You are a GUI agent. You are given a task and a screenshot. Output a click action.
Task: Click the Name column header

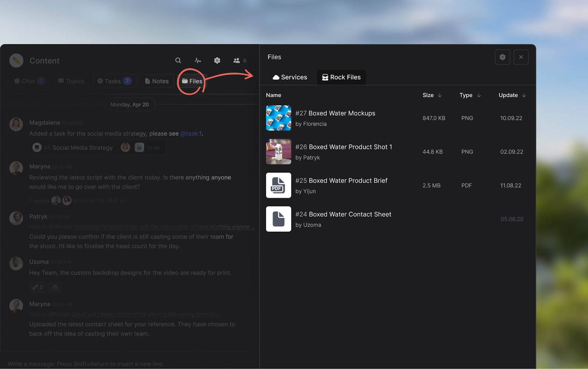[273, 95]
